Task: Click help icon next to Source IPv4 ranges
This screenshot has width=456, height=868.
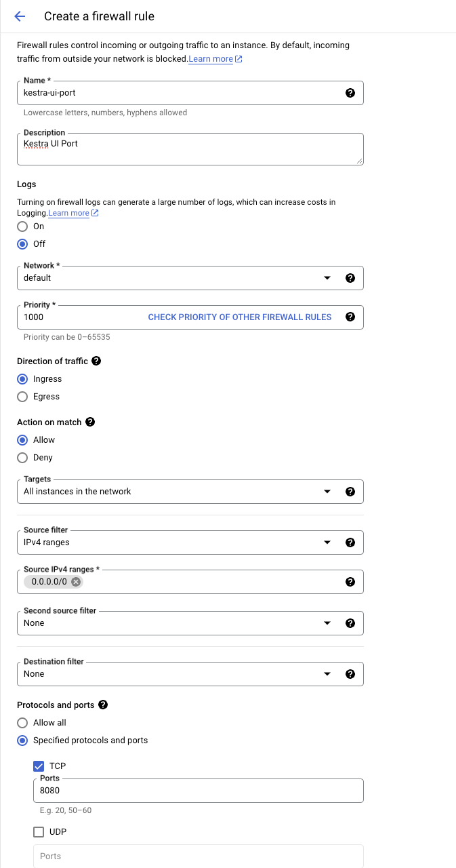Action: (350, 581)
